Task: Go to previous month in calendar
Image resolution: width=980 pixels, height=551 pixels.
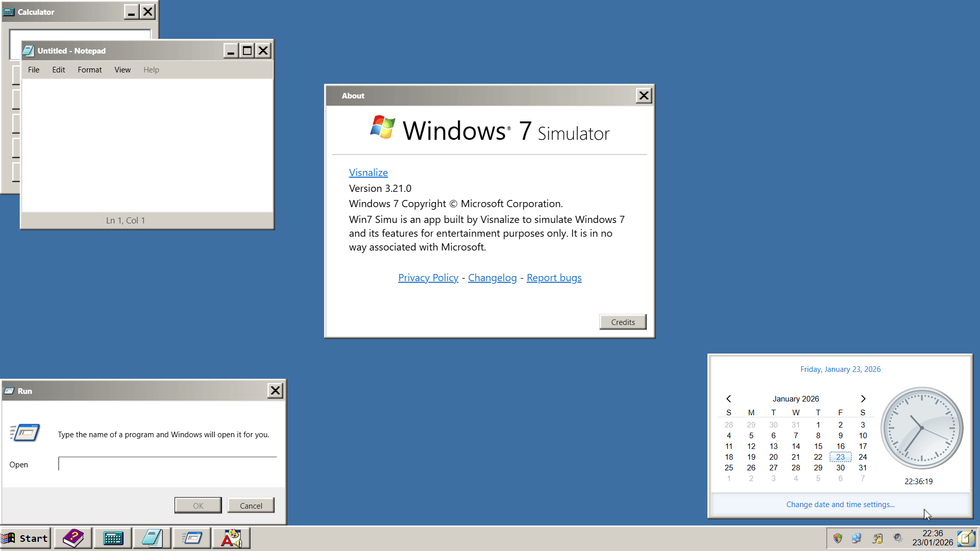Action: point(729,398)
